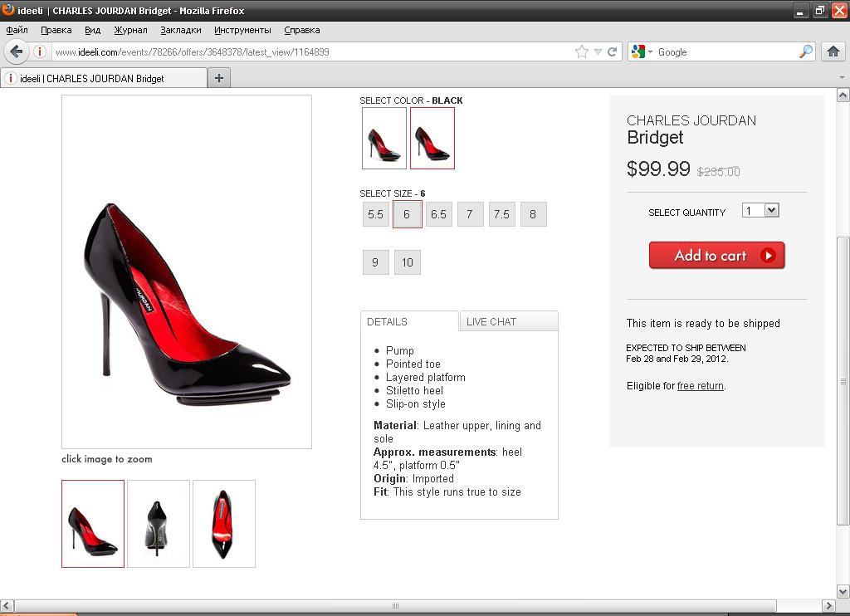Viewport: 850px width, 616px height.
Task: Choose size 7.5
Action: (x=502, y=214)
